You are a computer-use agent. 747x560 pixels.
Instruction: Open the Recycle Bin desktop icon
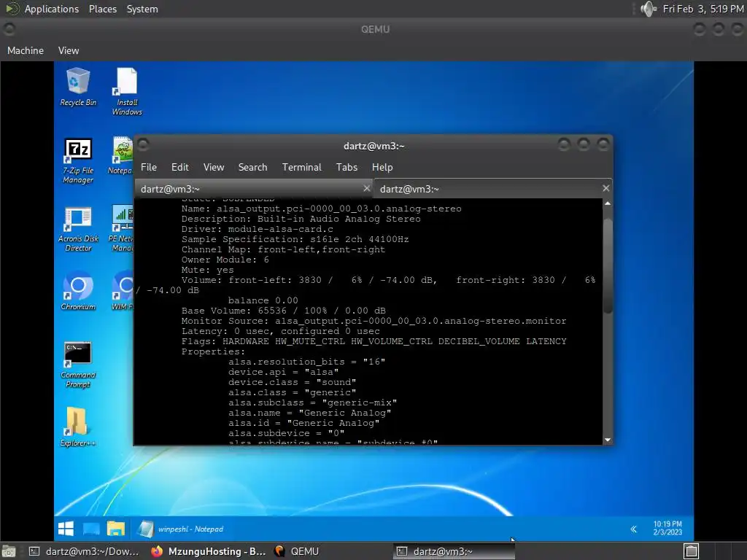(x=78, y=87)
